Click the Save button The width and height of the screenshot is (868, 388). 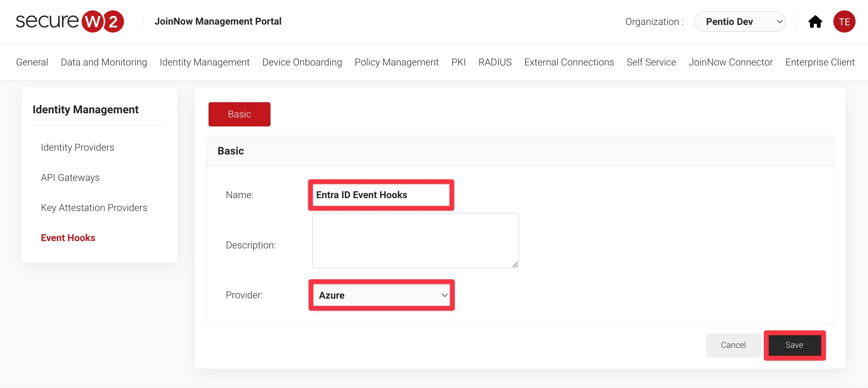(x=794, y=345)
